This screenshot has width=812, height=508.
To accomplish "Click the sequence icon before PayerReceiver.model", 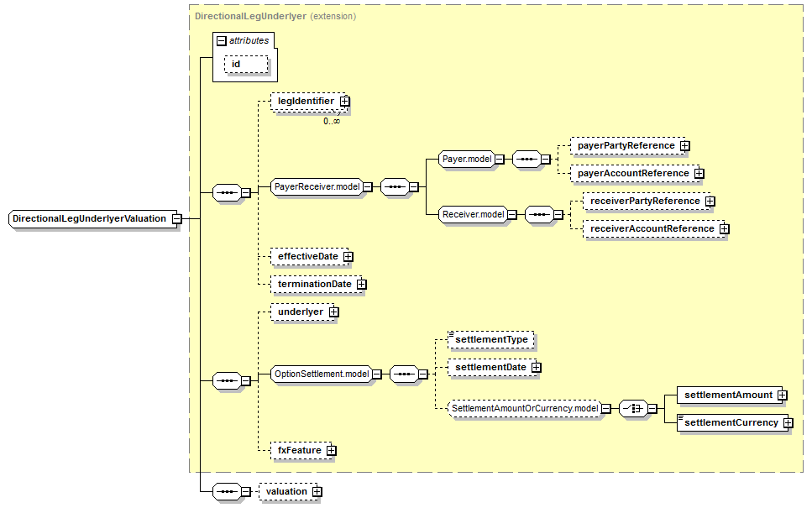I will pos(225,192).
